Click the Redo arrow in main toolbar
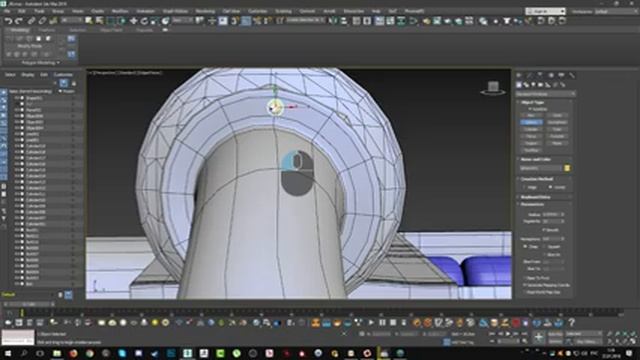The height and width of the screenshot is (360, 640). (x=18, y=21)
